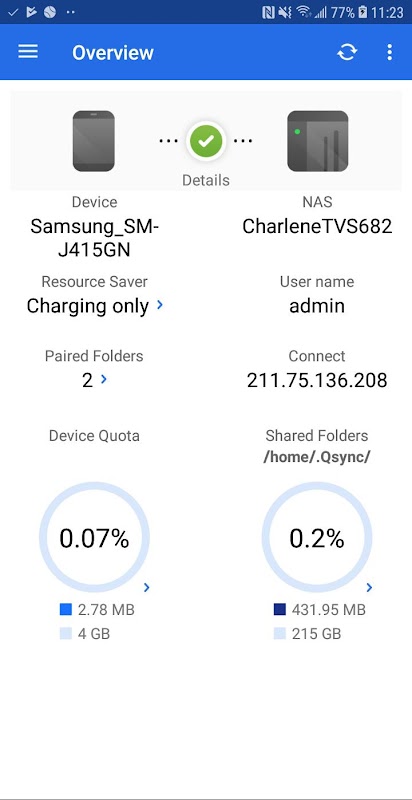This screenshot has width=412, height=800.
Task: Tap the Device Quota 0.07% ring
Action: click(x=94, y=538)
